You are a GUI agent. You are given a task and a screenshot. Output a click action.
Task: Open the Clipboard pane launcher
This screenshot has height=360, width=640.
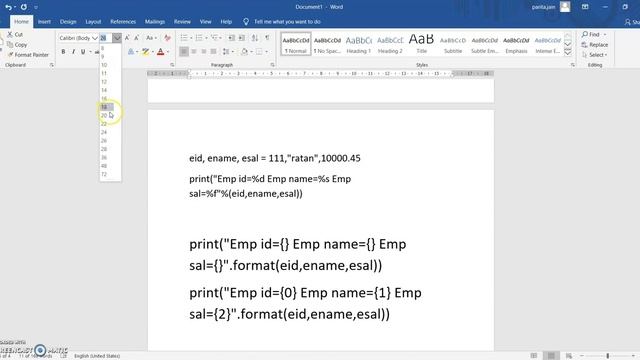tap(51, 65)
